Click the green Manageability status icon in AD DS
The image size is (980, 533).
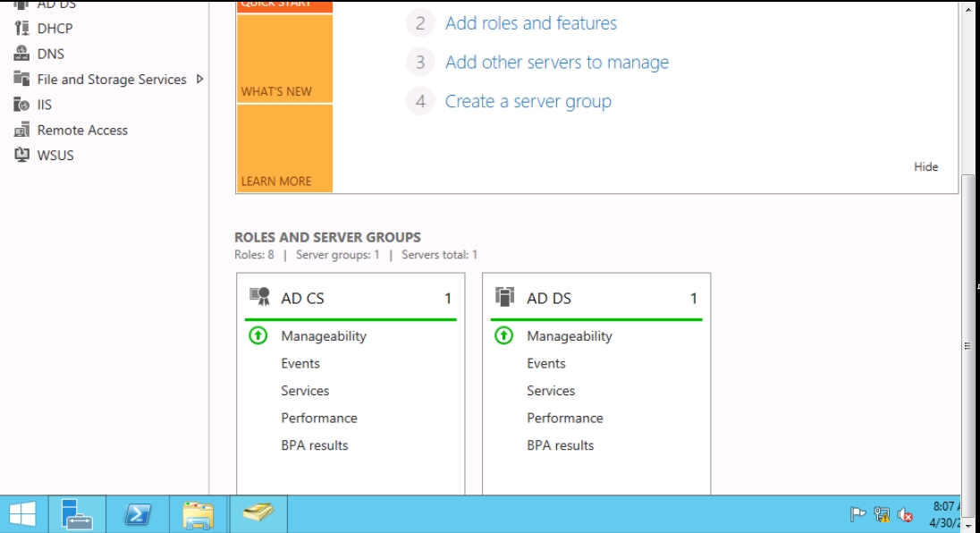click(x=504, y=336)
